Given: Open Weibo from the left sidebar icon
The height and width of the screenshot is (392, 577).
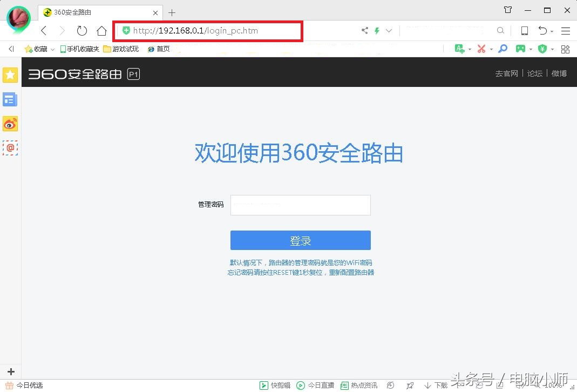Looking at the screenshot, I should pyautogui.click(x=10, y=124).
